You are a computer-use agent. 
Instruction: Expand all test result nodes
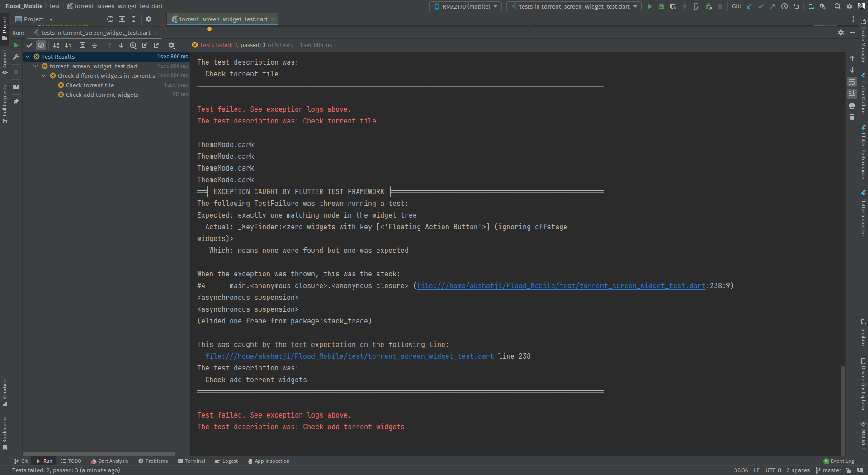pos(83,45)
